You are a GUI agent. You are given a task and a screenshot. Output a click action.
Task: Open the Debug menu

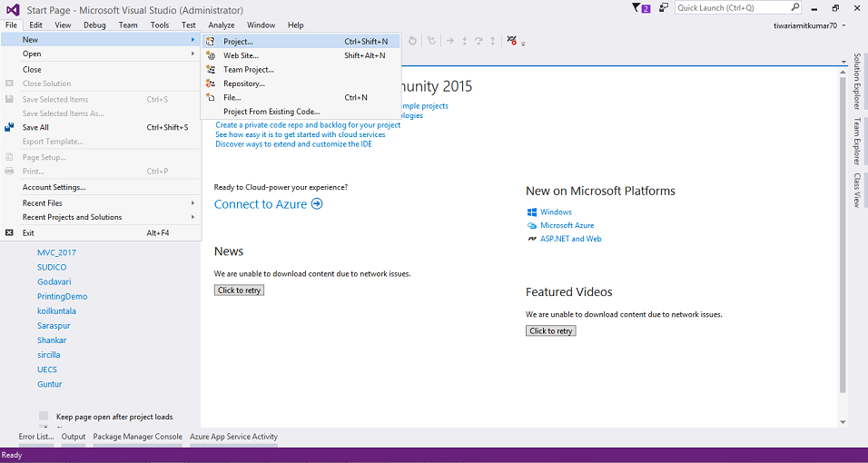point(94,25)
